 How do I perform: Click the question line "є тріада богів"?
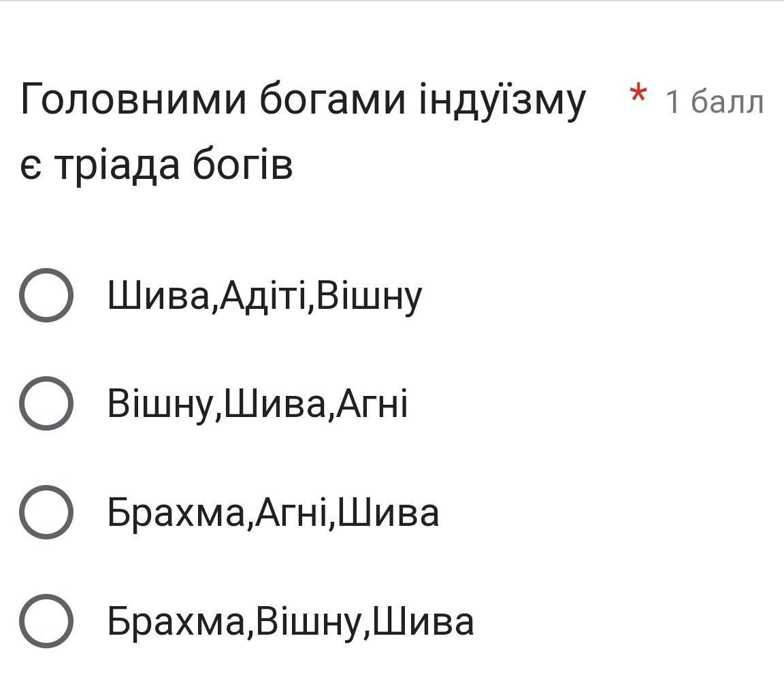coord(157,165)
